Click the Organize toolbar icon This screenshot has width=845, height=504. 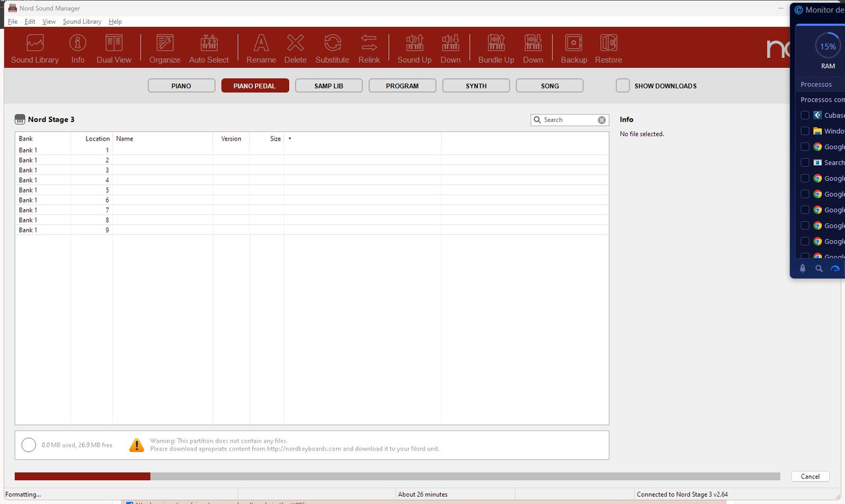click(x=165, y=49)
